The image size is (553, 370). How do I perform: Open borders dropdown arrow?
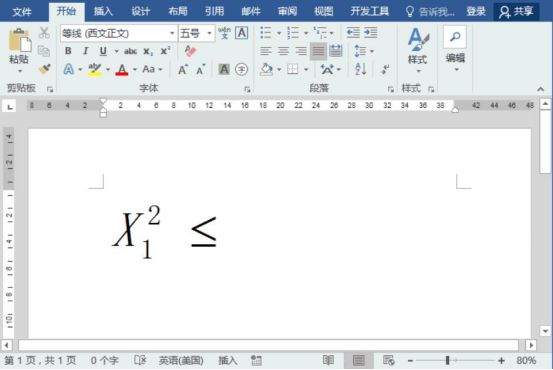(306, 69)
